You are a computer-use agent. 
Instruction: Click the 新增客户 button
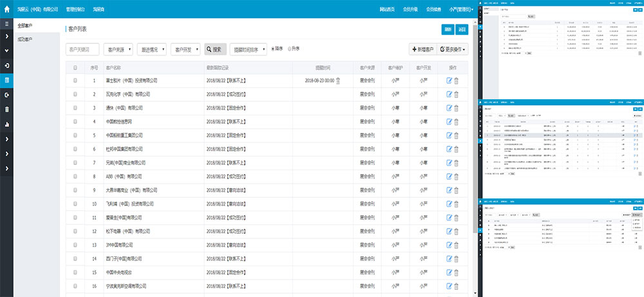[421, 49]
